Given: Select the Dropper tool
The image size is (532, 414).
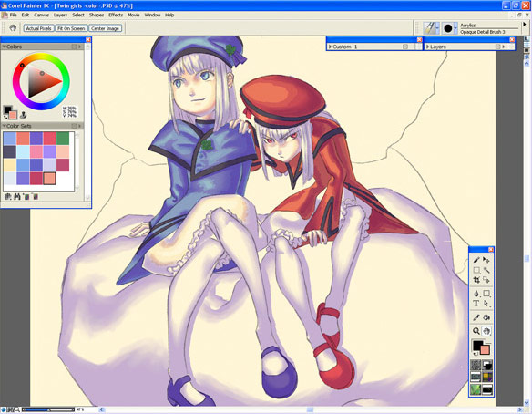Looking at the screenshot, I should coord(476,317).
